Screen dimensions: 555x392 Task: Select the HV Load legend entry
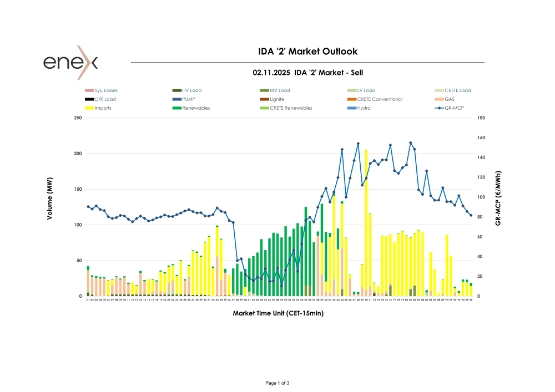click(191, 90)
